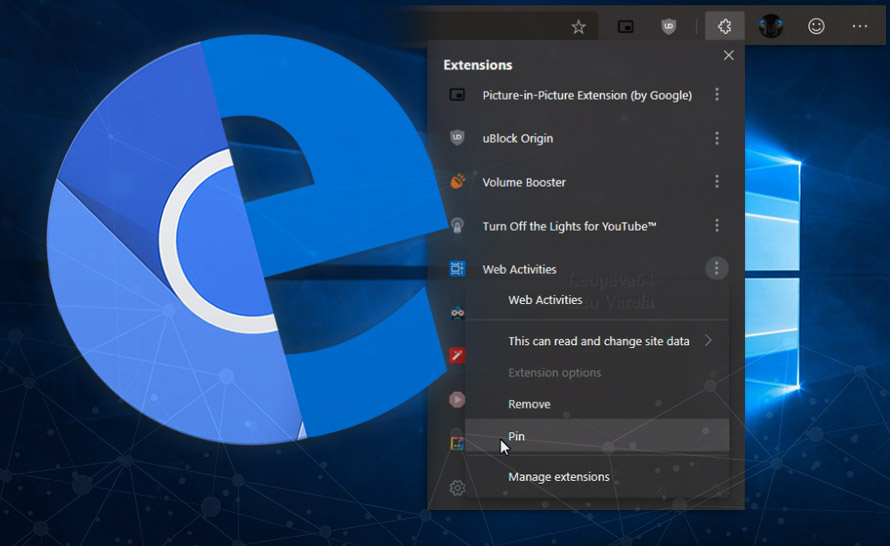Image resolution: width=890 pixels, height=546 pixels.
Task: Click the 'uBlock Origin' label
Action: (518, 138)
